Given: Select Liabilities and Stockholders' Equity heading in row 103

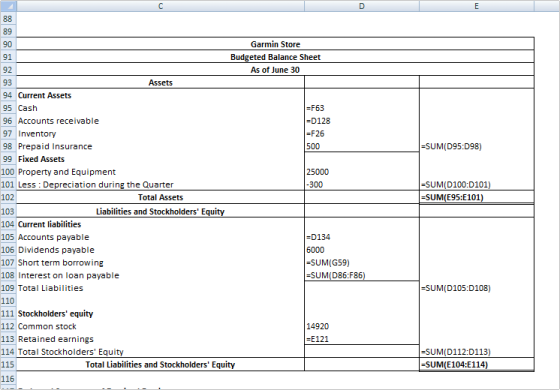Looking at the screenshot, I should pyautogui.click(x=160, y=211).
